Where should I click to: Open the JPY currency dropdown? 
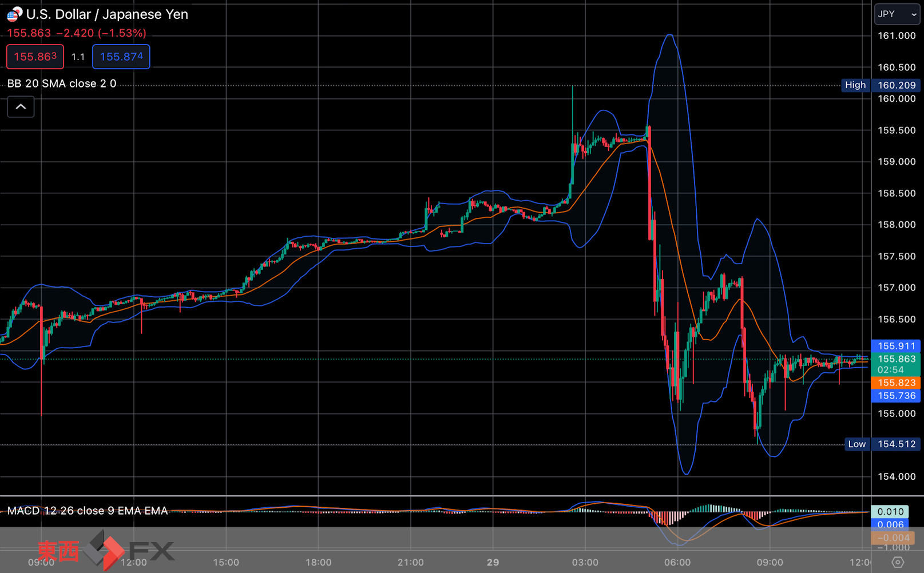pyautogui.click(x=897, y=14)
